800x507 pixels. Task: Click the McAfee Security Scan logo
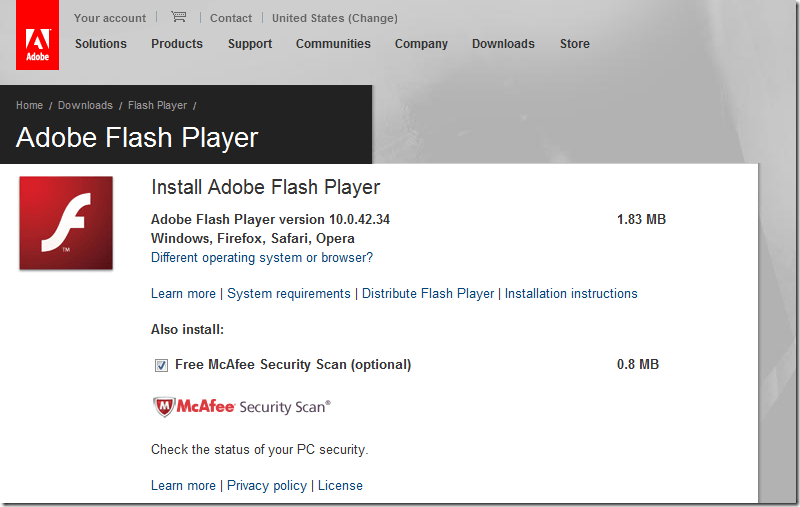pos(242,407)
